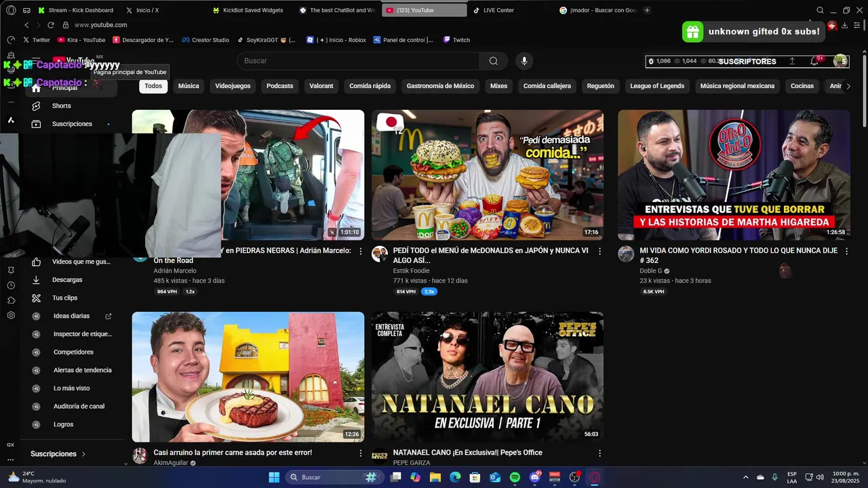Open YouTube notifications bell
This screenshot has width=868, height=488.
click(814, 61)
